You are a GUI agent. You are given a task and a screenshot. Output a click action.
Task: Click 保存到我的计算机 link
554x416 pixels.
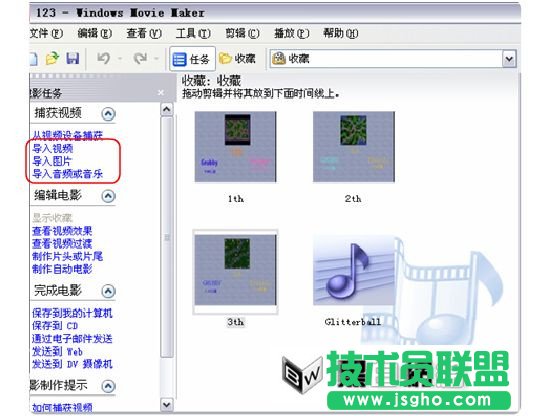coord(72,313)
